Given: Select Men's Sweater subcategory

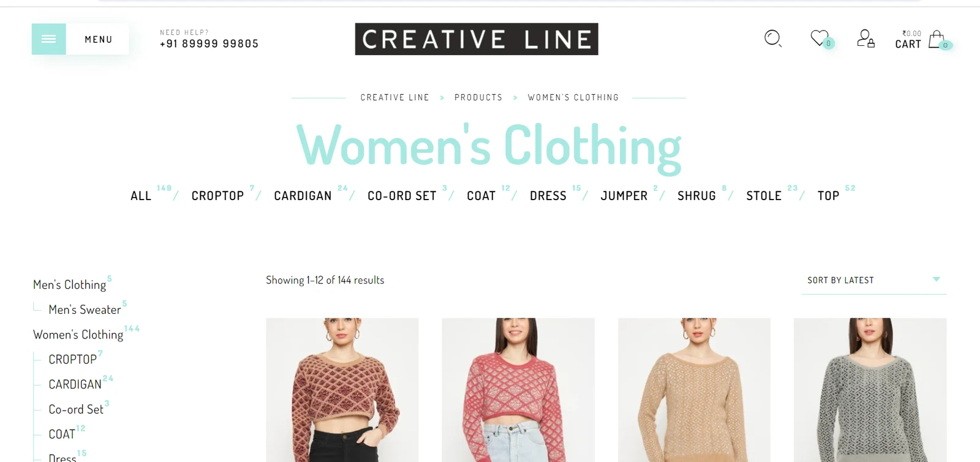Looking at the screenshot, I should 85,310.
